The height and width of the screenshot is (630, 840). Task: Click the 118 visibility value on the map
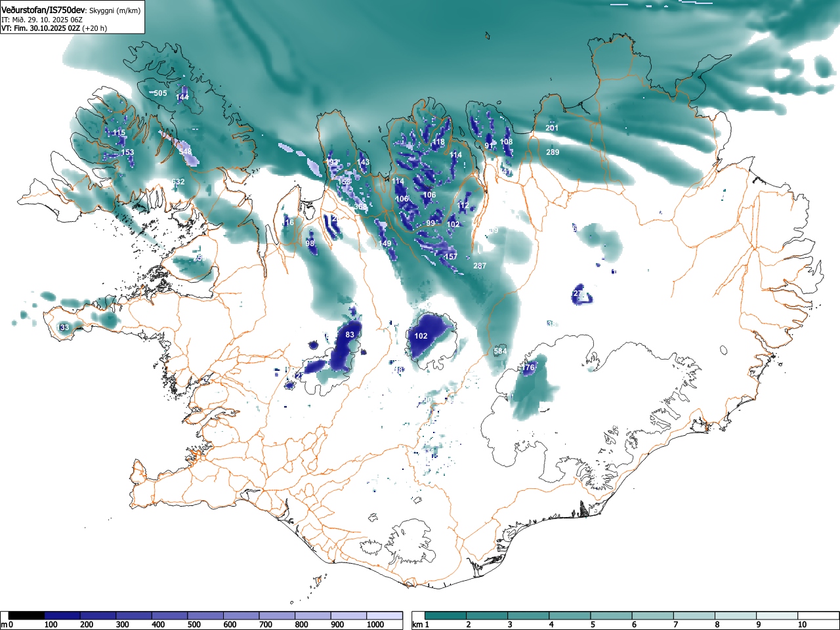[438, 142]
